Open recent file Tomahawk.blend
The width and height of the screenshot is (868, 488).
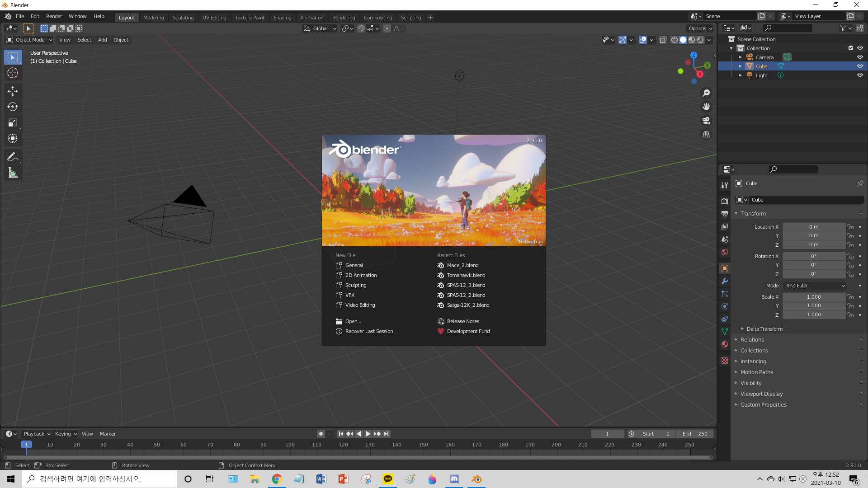pos(466,275)
